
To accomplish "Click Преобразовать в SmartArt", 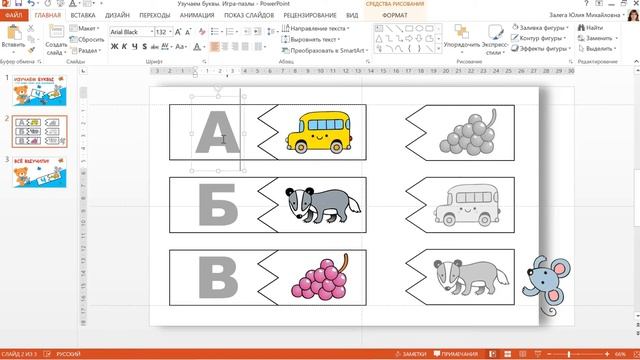I will (325, 51).
